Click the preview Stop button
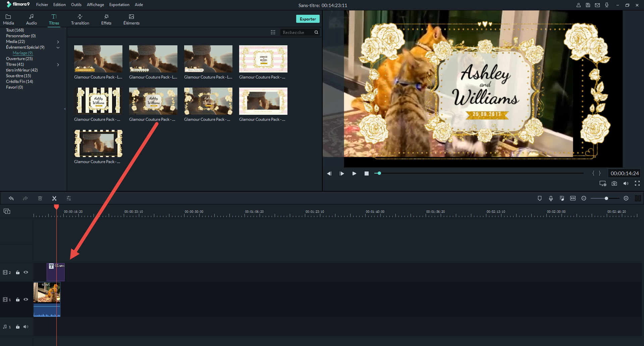Image resolution: width=644 pixels, height=346 pixels. click(367, 174)
